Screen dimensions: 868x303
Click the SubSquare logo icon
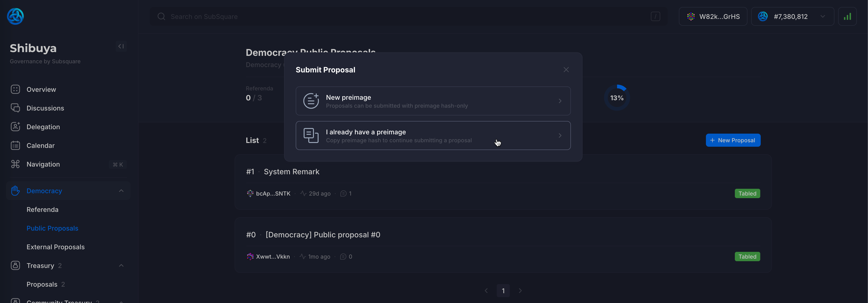coord(15,16)
